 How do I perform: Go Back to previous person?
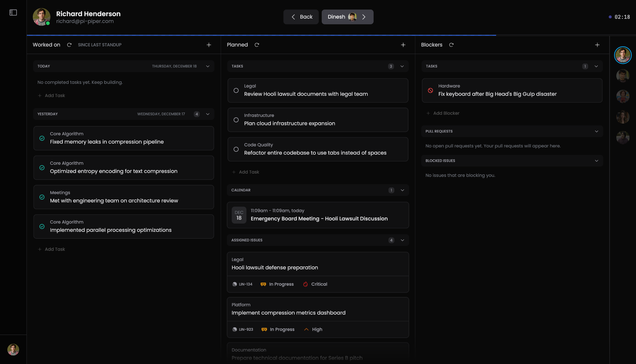[301, 17]
